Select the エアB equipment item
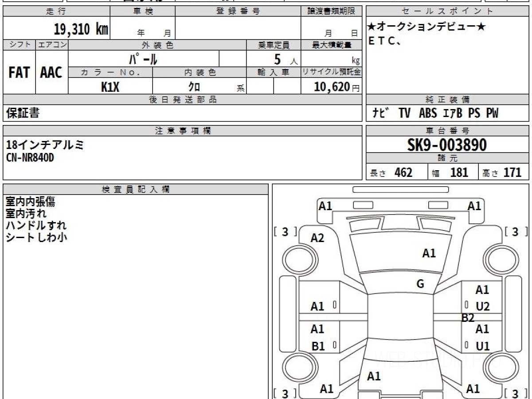The width and height of the screenshot is (532, 399). point(453,113)
